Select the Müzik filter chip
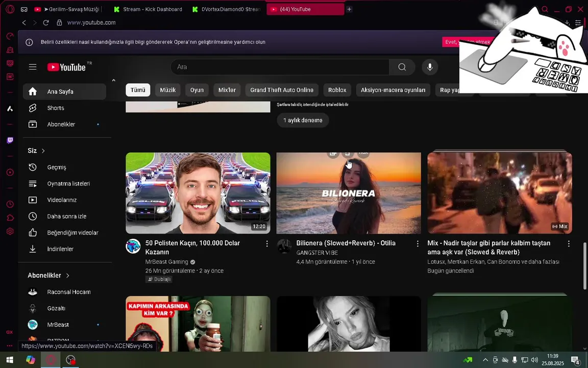588x368 pixels. pyautogui.click(x=167, y=90)
